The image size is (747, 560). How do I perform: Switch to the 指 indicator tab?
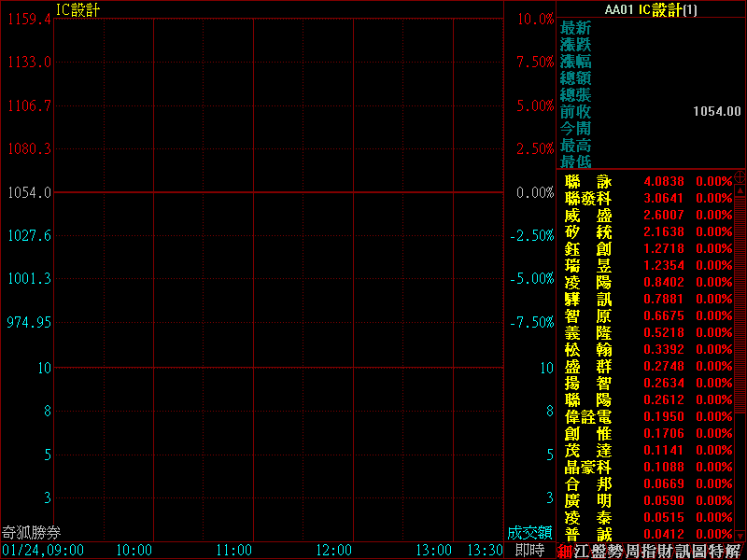pos(657,551)
